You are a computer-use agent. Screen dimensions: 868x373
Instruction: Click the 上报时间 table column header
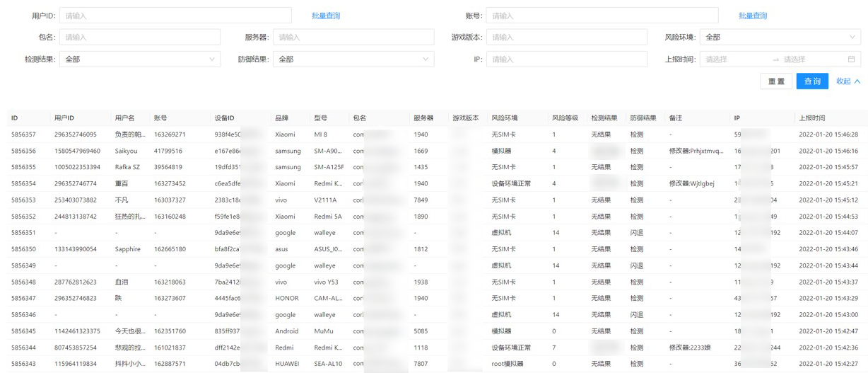[811, 118]
